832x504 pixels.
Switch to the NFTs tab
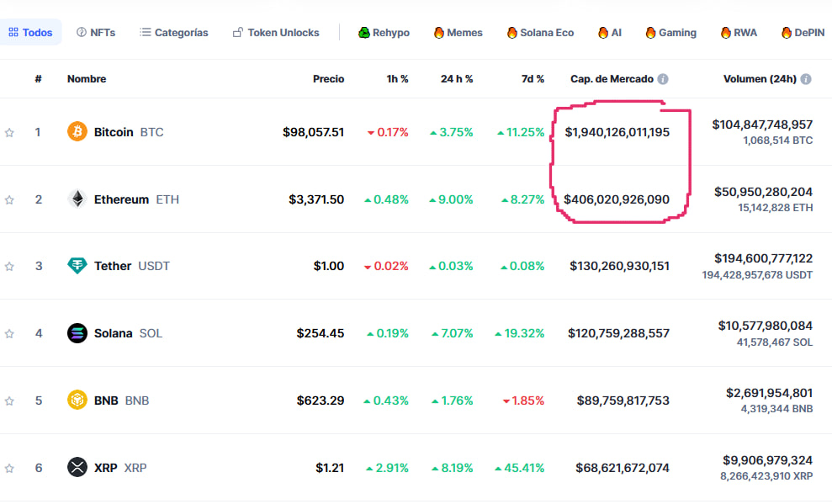click(96, 33)
